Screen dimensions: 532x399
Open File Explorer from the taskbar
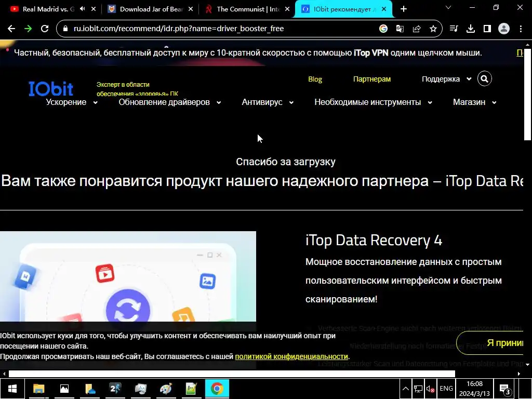pos(38,389)
